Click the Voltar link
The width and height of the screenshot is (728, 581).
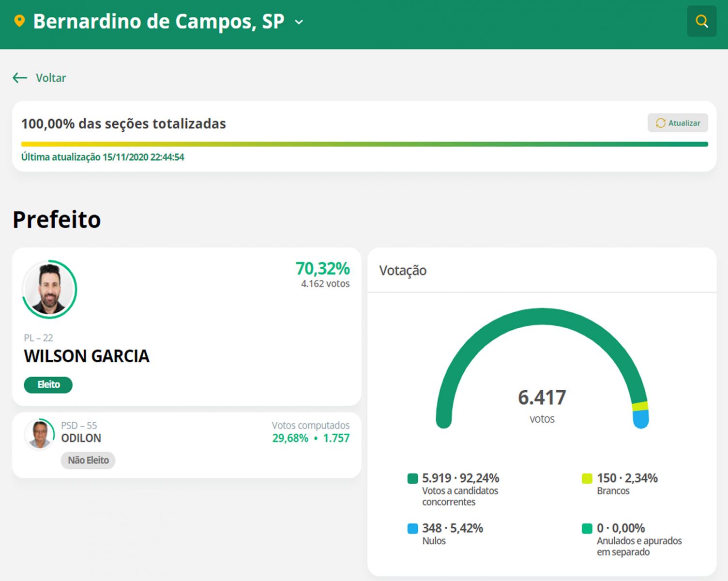coord(51,78)
